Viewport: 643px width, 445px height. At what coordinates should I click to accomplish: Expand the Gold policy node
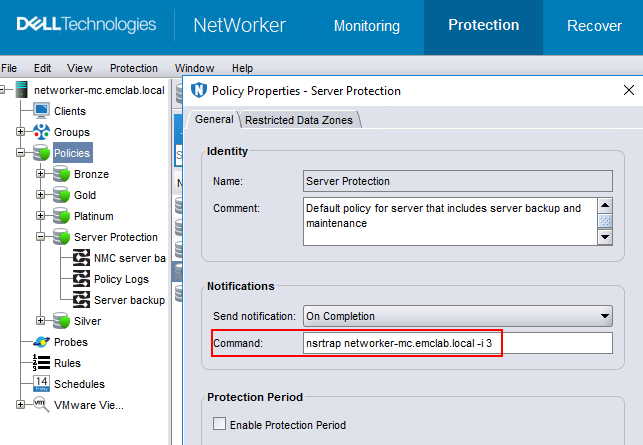[x=41, y=195]
